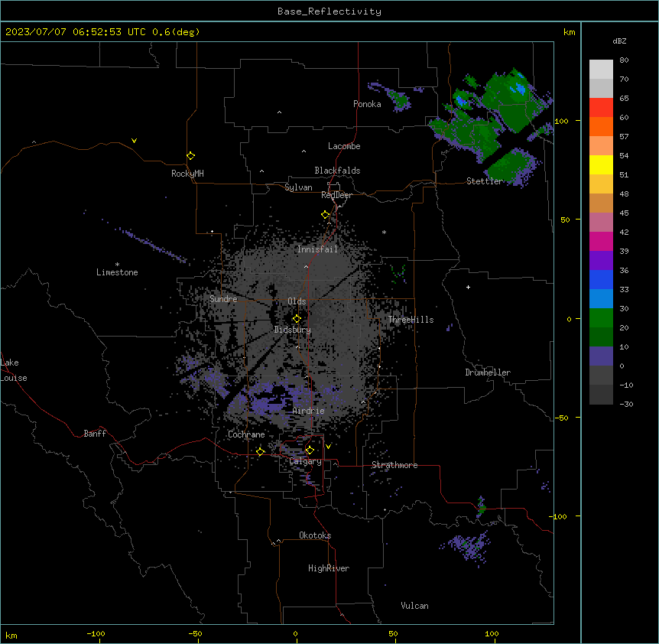Click the Airdrie city label

(x=309, y=411)
